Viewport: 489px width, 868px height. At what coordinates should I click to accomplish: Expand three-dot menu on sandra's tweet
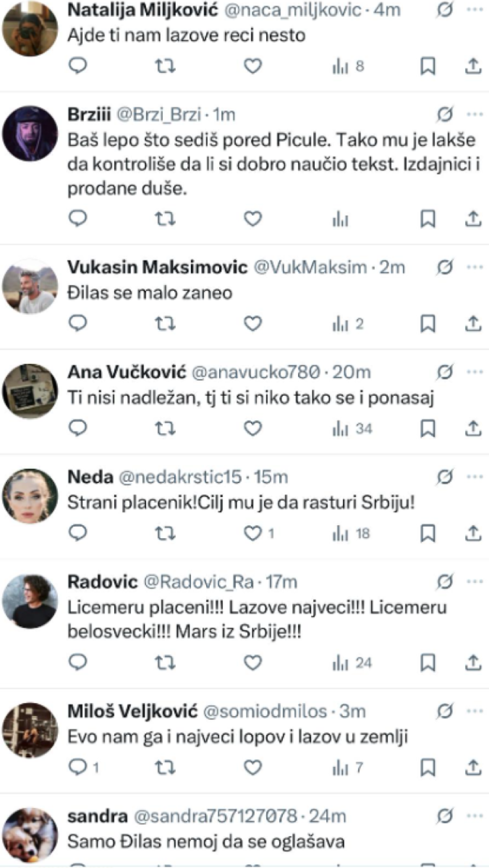pyautogui.click(x=475, y=816)
